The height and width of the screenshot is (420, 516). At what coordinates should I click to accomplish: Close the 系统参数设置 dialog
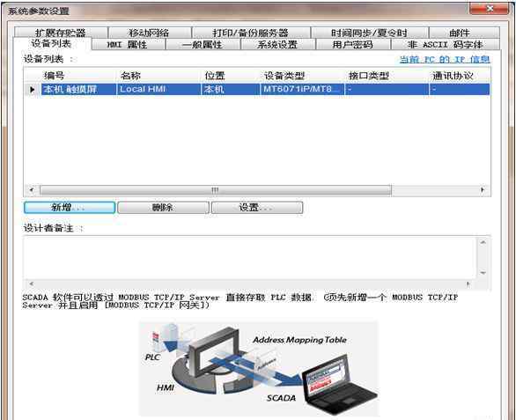(x=490, y=9)
